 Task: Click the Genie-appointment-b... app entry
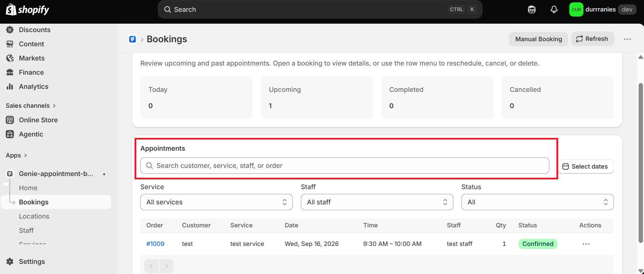[56, 174]
